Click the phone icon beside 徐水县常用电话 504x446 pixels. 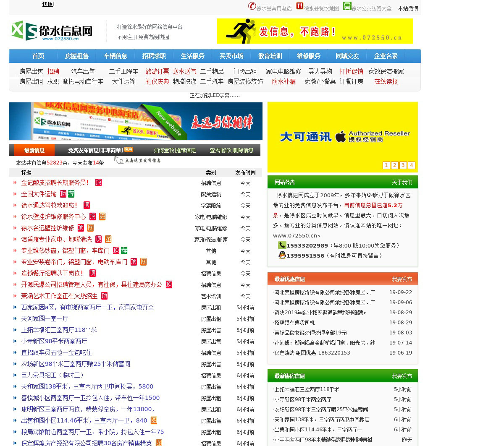point(252,6)
